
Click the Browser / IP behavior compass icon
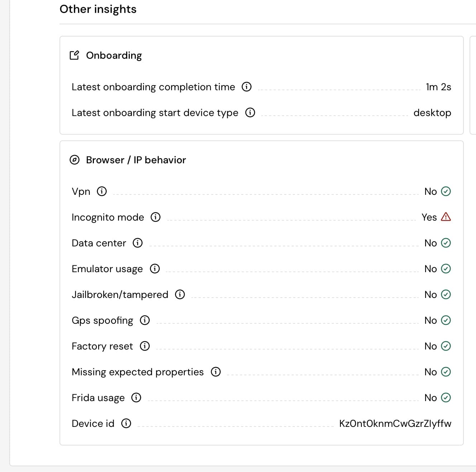click(x=74, y=160)
